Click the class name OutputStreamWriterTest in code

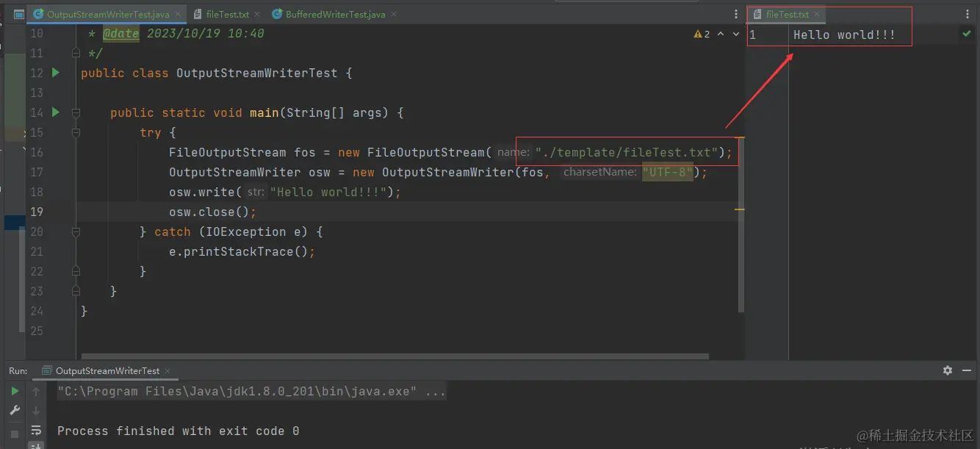tap(256, 73)
